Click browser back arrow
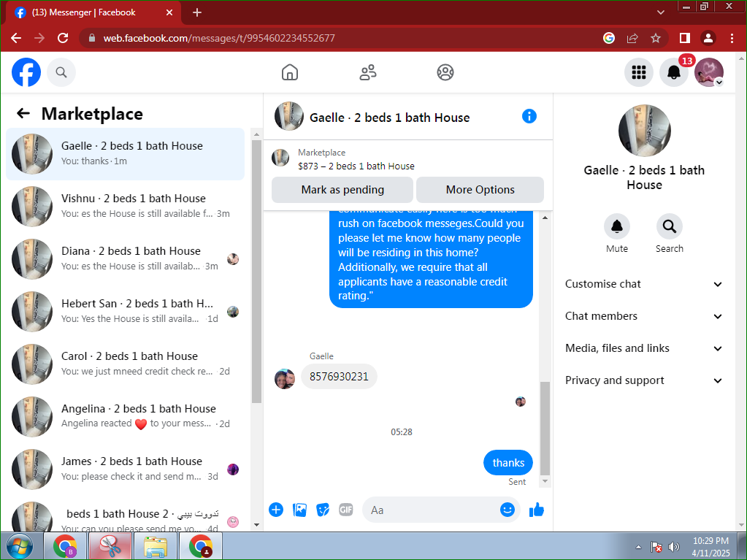Screen dimensions: 747x560 (x=16, y=38)
